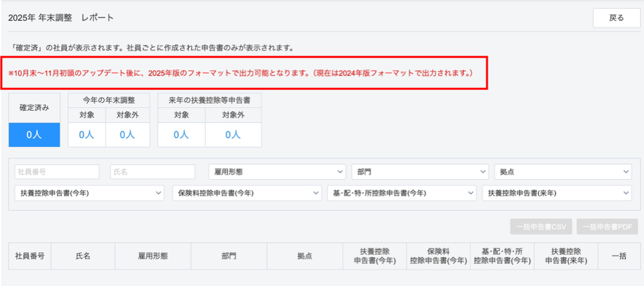Click the 戻る button
Screen dimensions: 644x286
[x=616, y=18]
